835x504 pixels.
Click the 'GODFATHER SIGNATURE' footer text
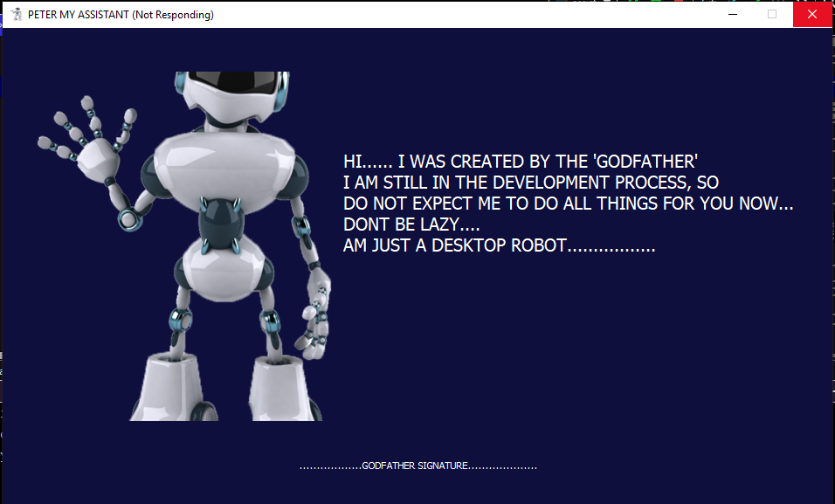point(417,466)
